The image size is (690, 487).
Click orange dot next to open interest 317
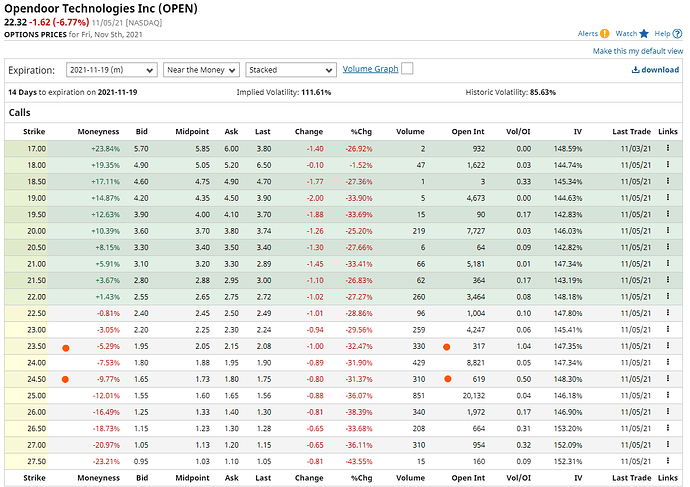[447, 347]
